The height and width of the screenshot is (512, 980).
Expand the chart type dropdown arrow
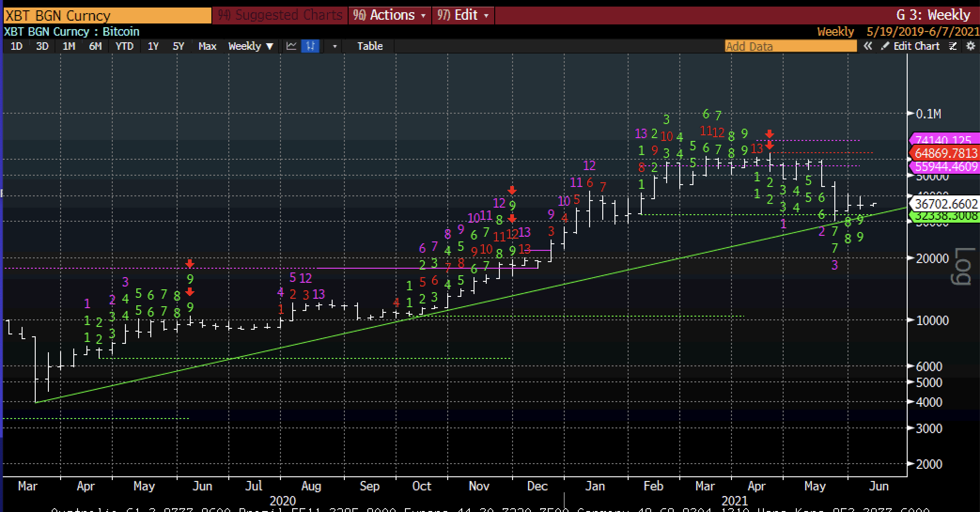click(334, 46)
